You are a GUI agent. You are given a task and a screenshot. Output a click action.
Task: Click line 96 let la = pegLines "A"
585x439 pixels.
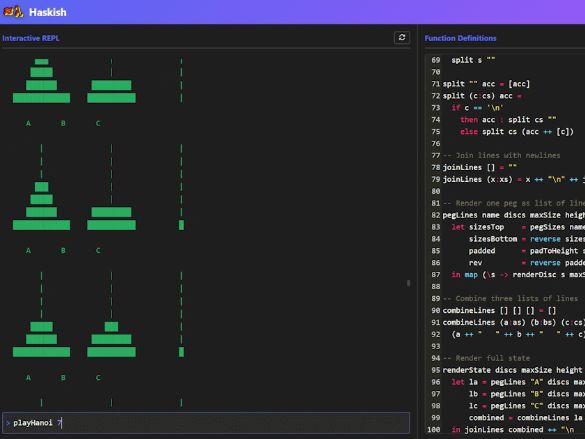point(518,382)
